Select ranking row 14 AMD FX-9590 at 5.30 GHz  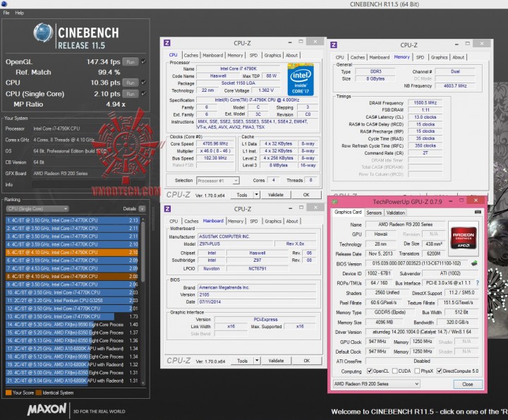73,325
